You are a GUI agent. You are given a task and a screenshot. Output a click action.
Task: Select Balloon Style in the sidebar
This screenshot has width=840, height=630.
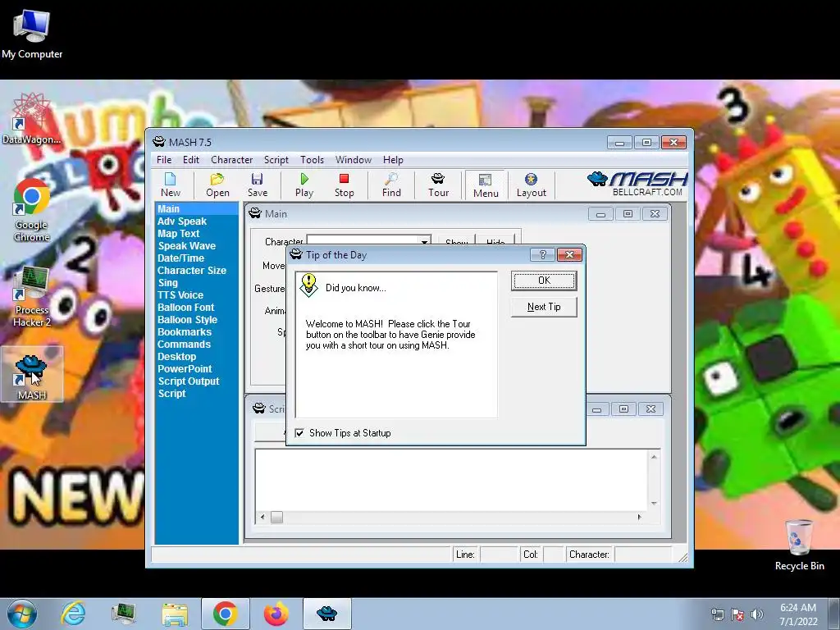188,320
